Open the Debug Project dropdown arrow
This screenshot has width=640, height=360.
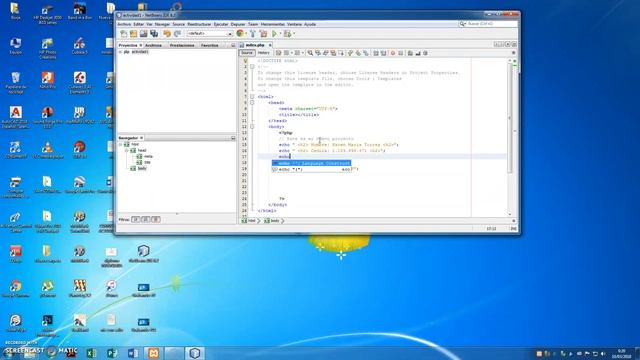point(294,34)
